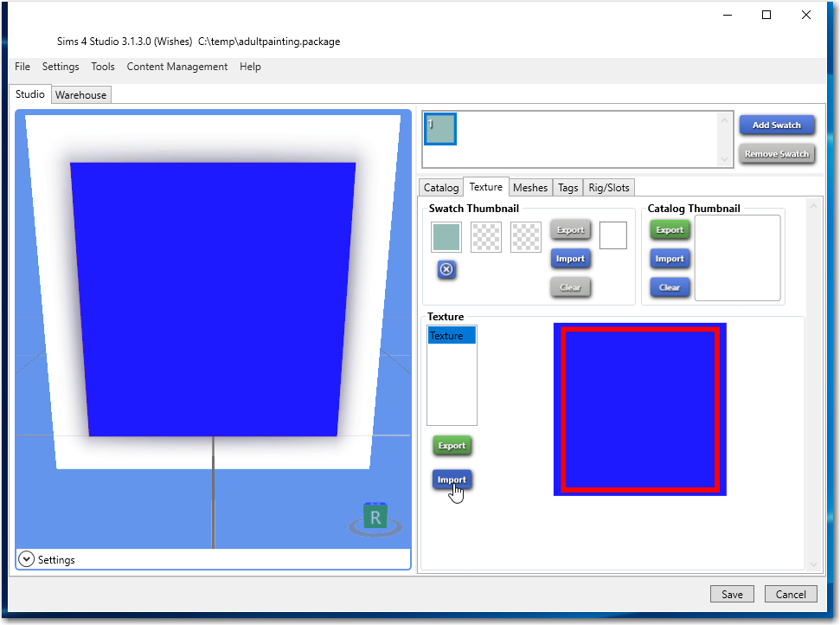Image resolution: width=840 pixels, height=625 pixels.
Task: Select swatch number 1 in swatch list
Action: point(440,129)
